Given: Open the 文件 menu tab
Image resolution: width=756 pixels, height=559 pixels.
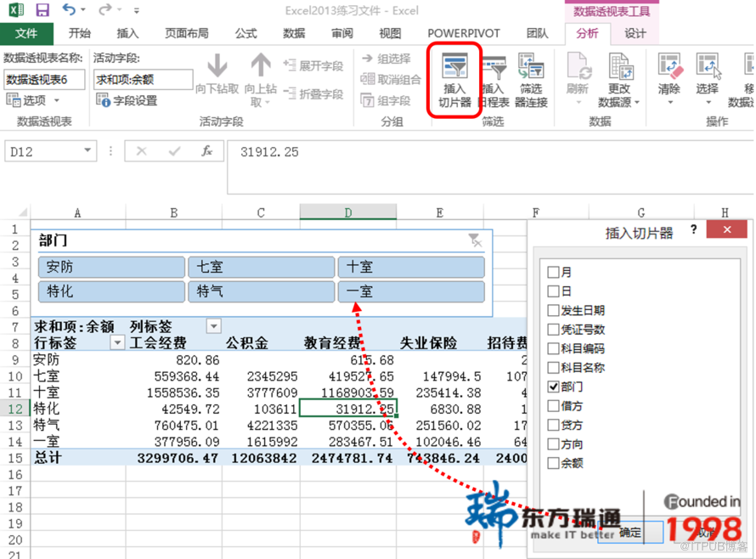Looking at the screenshot, I should point(26,33).
